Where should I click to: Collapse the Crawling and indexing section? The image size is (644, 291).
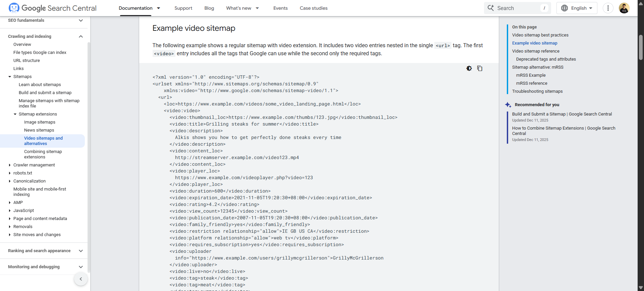[81, 37]
